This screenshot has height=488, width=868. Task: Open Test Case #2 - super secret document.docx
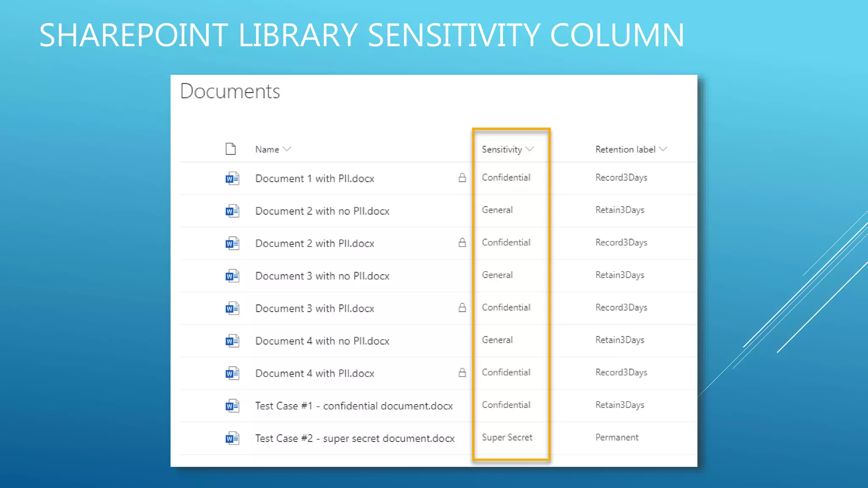coord(355,438)
